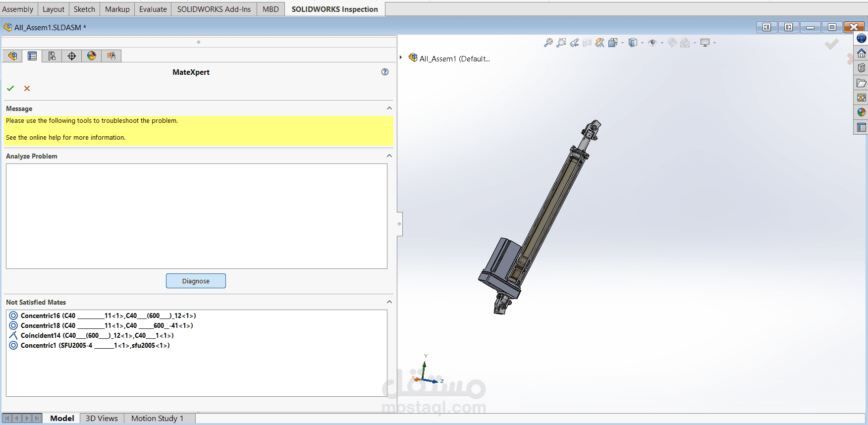
Task: Open the DisplayManager sphere tab
Action: 92,56
